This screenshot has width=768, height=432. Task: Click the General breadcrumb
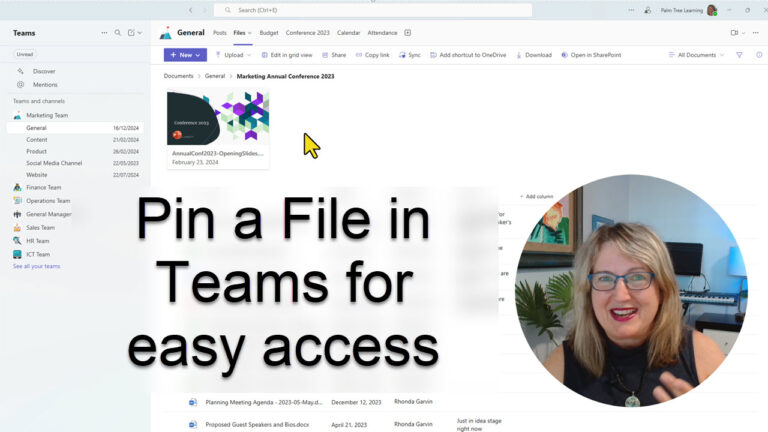215,76
